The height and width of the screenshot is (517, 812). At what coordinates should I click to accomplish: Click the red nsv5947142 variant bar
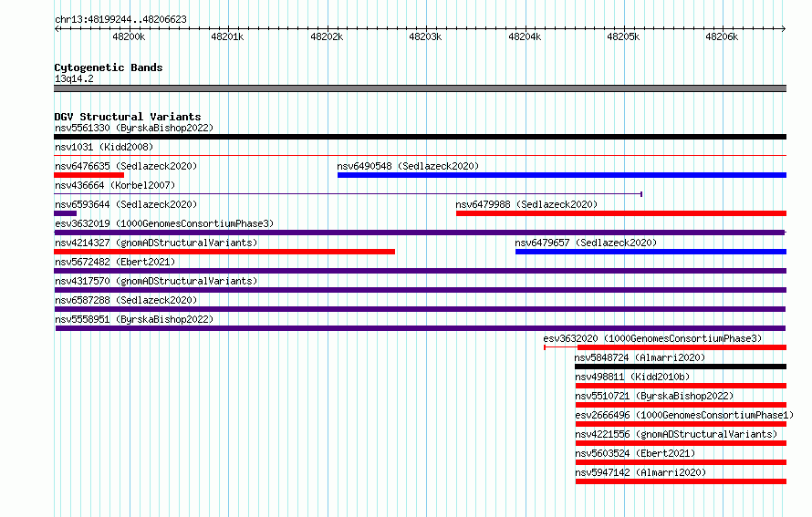click(681, 481)
